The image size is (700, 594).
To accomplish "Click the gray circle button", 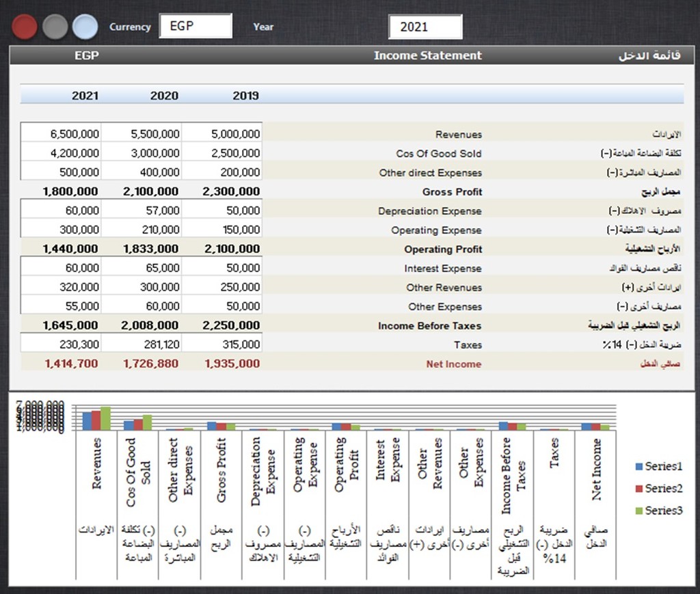I will coord(55,27).
